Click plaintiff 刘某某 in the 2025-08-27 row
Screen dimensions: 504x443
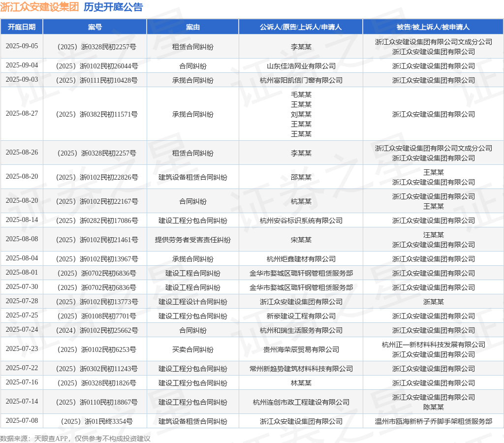pyautogui.click(x=301, y=114)
